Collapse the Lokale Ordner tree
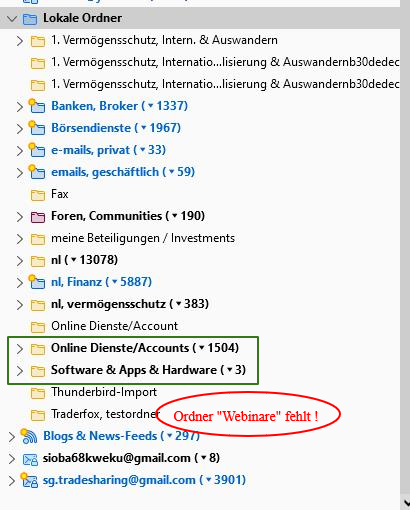The width and height of the screenshot is (410, 510). tap(12, 19)
